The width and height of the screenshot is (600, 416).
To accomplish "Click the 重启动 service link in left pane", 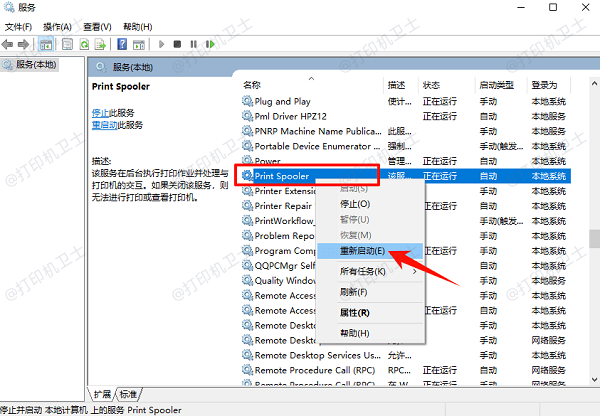I will coord(104,125).
